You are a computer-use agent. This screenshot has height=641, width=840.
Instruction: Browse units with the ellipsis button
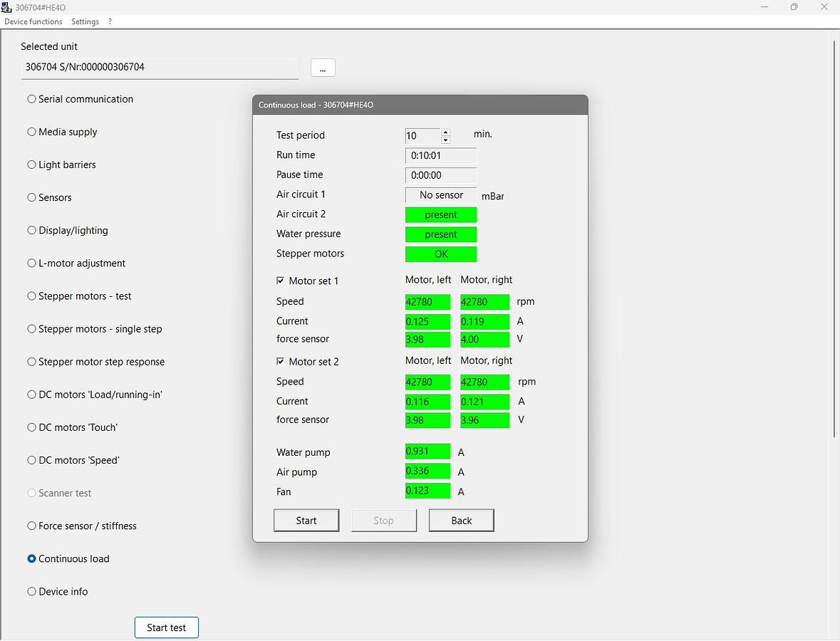[323, 68]
